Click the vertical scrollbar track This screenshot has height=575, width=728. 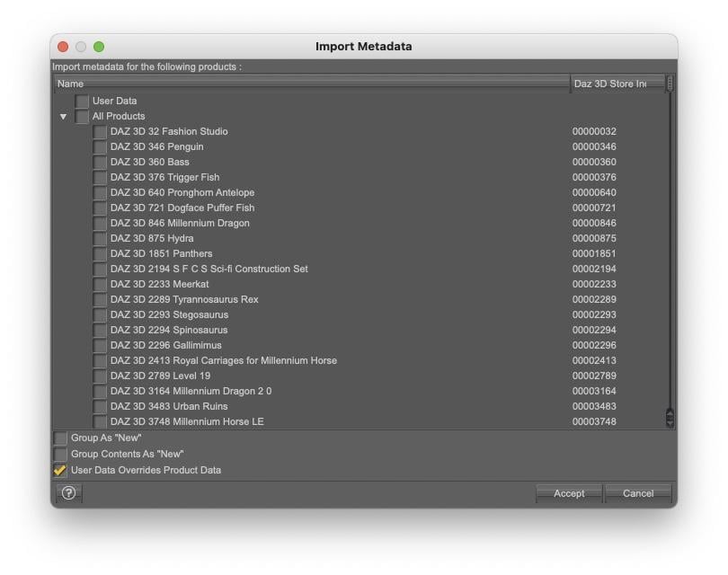[670, 270]
